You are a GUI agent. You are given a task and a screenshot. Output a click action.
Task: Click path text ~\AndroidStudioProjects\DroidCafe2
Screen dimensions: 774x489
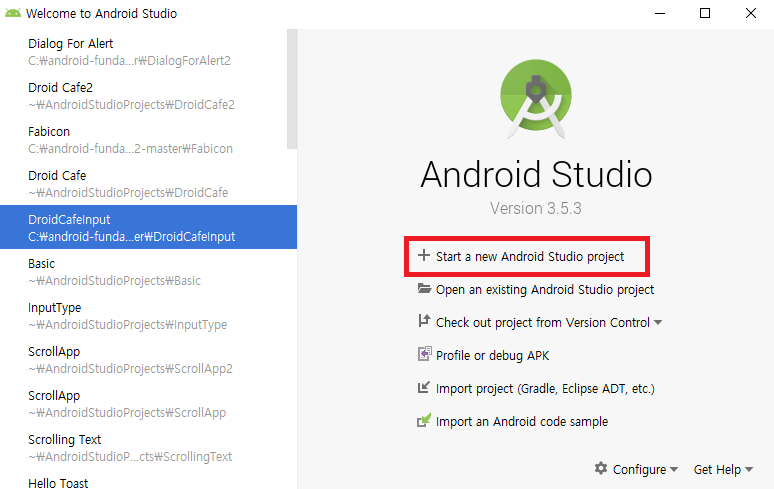(x=131, y=105)
